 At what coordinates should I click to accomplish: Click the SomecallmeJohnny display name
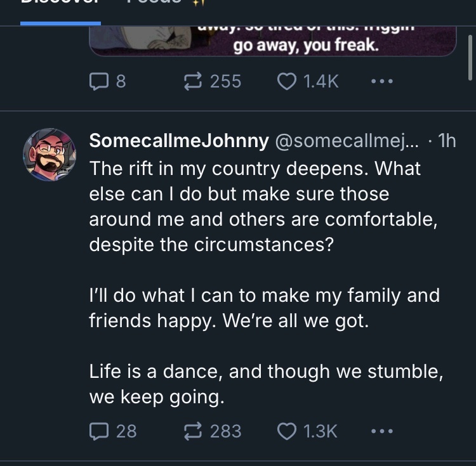(178, 141)
